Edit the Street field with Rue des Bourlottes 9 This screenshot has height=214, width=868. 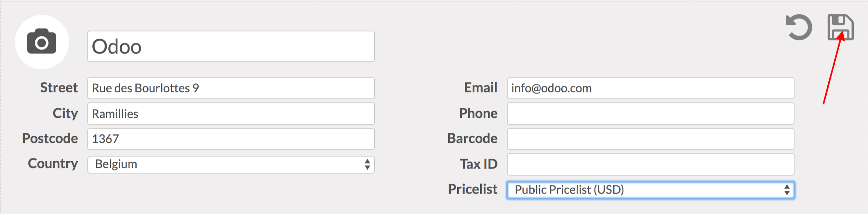231,88
